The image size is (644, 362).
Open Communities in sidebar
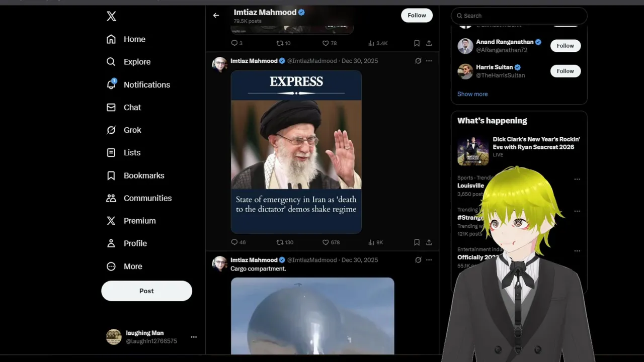(139, 198)
